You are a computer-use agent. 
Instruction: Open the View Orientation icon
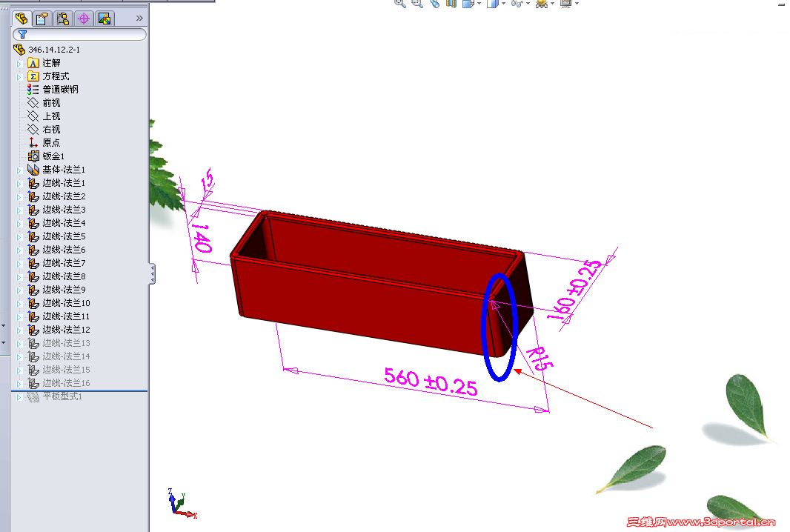click(468, 3)
